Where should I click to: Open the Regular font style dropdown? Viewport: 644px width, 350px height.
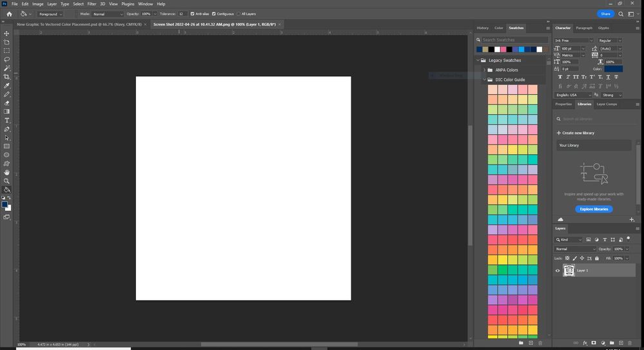[610, 40]
